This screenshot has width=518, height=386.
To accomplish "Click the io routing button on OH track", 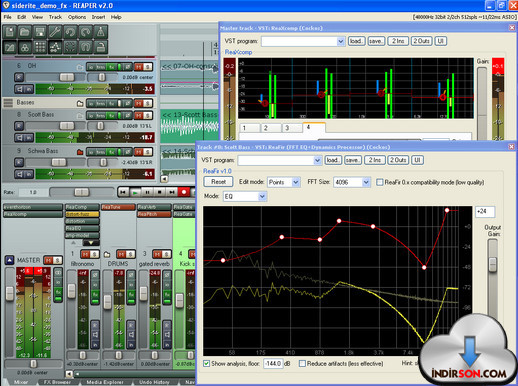I will coord(91,67).
